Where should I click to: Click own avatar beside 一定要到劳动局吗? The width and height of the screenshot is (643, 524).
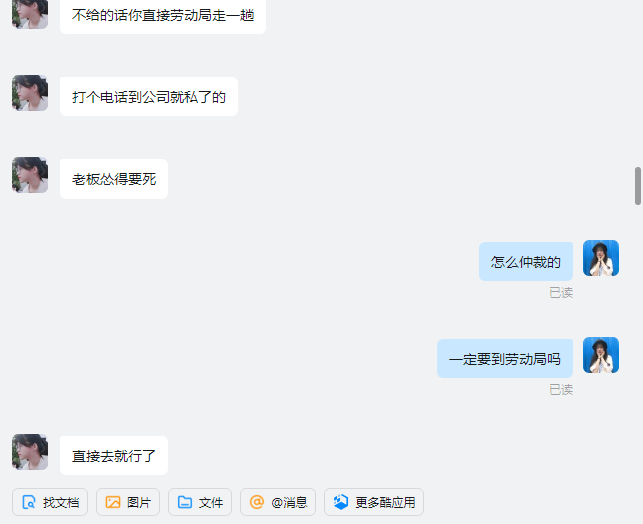(x=601, y=355)
